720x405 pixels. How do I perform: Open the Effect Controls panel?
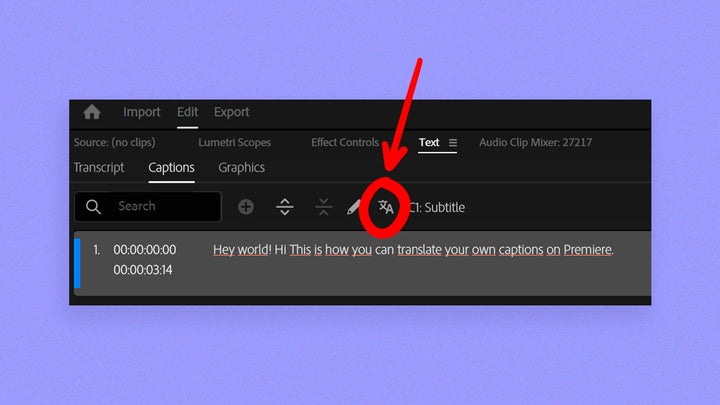345,142
